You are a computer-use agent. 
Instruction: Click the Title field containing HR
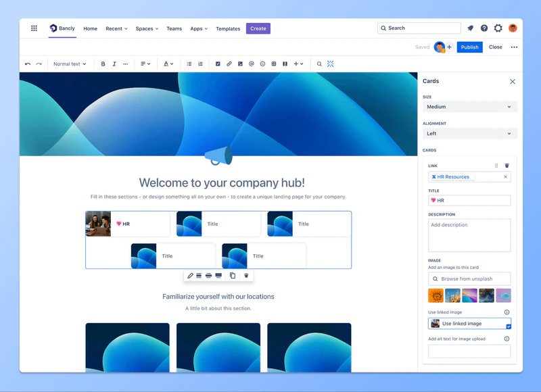[469, 200]
